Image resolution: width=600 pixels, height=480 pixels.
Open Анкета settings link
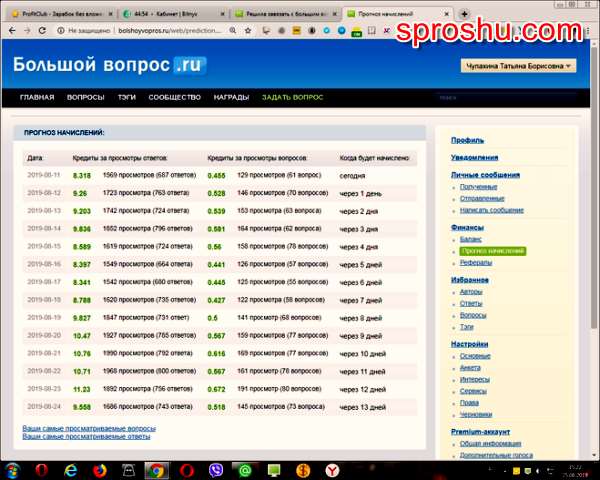click(x=470, y=367)
